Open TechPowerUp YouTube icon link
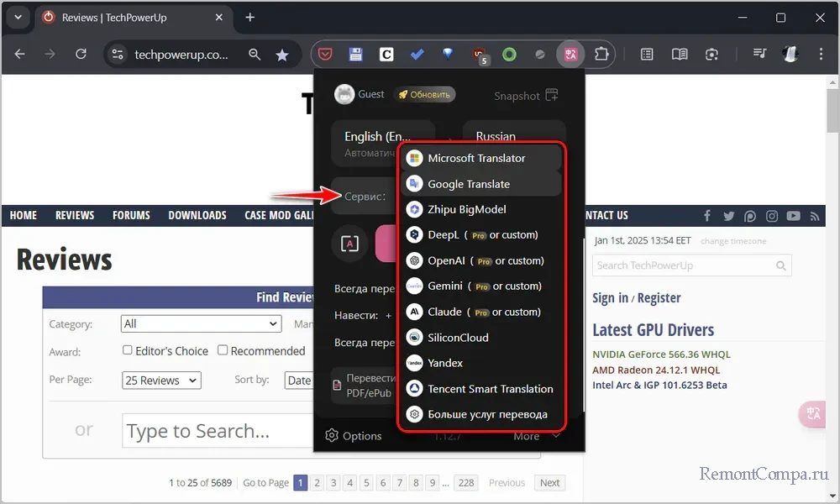840x504 pixels. point(794,216)
